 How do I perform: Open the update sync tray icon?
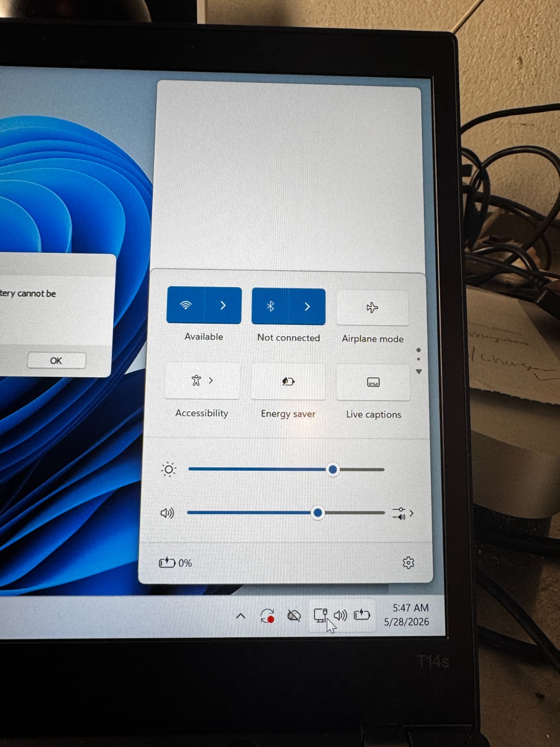click(x=267, y=616)
